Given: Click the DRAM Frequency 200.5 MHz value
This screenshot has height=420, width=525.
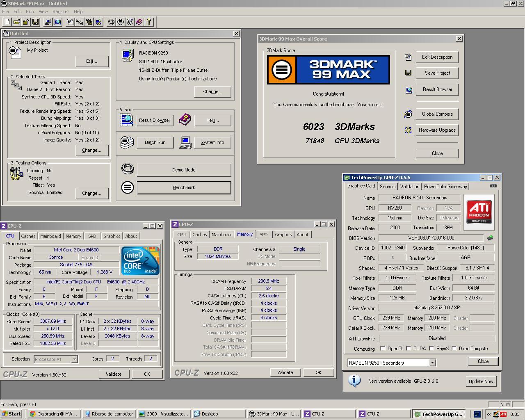Looking at the screenshot, I should click(269, 281).
